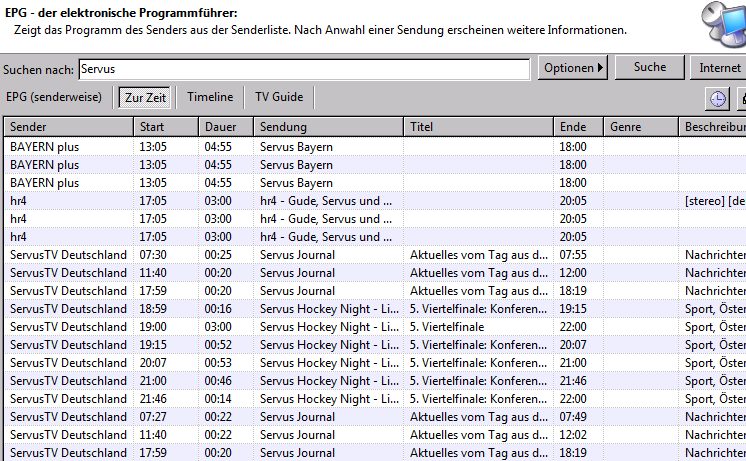Click the Suche button

pyautogui.click(x=649, y=67)
